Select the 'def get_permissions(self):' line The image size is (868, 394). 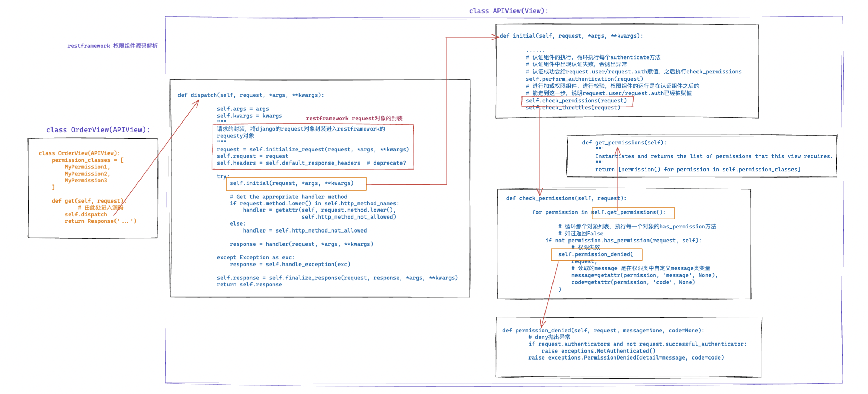tap(624, 143)
